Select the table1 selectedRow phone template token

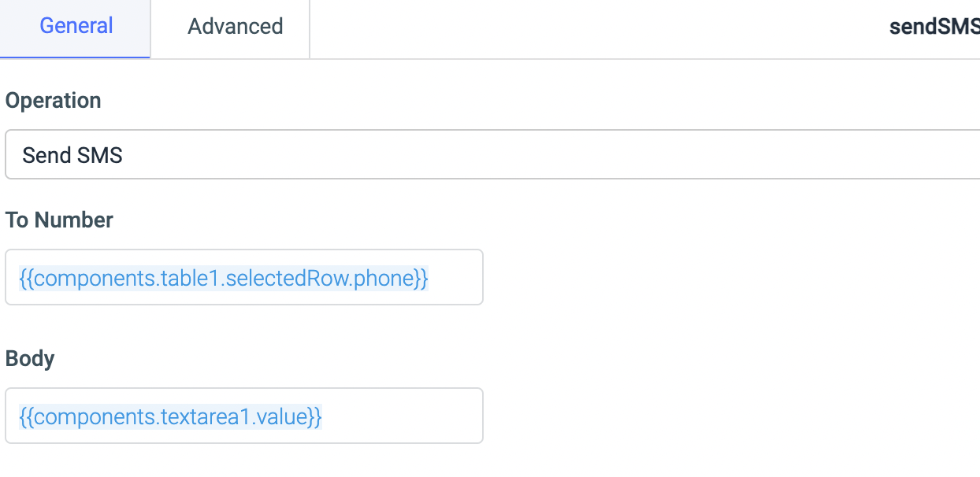click(x=223, y=276)
